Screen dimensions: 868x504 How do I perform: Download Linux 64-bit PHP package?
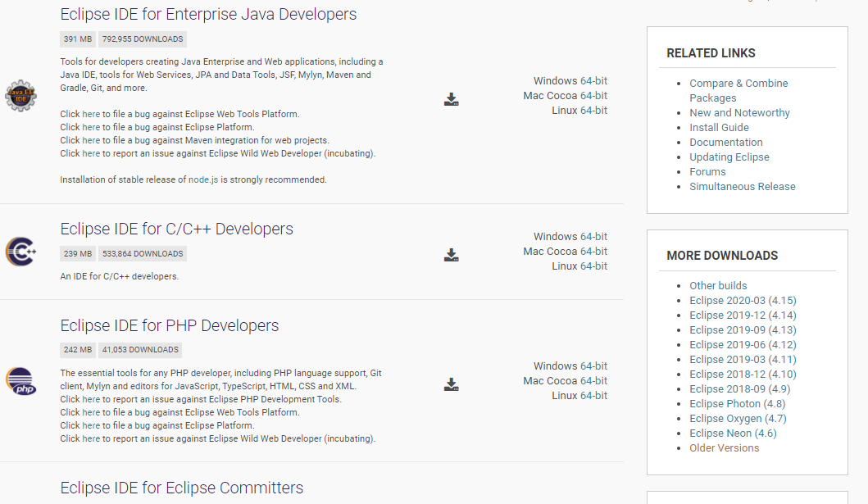pos(593,396)
